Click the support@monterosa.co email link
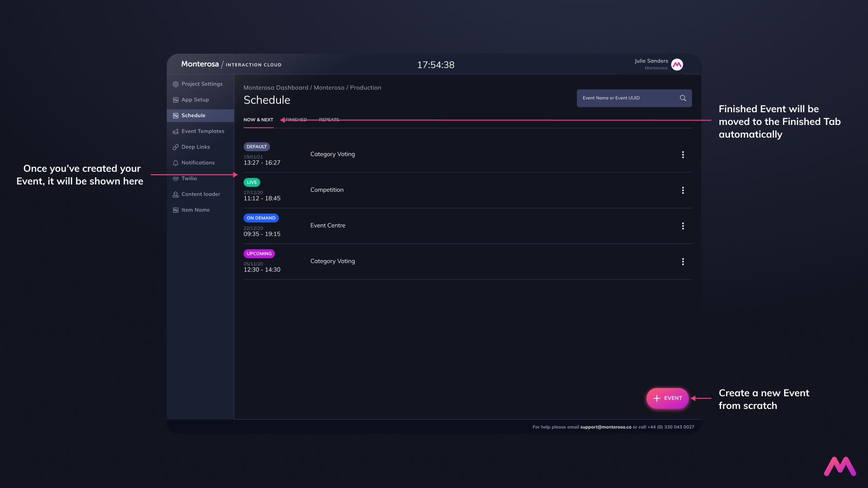 [x=606, y=427]
